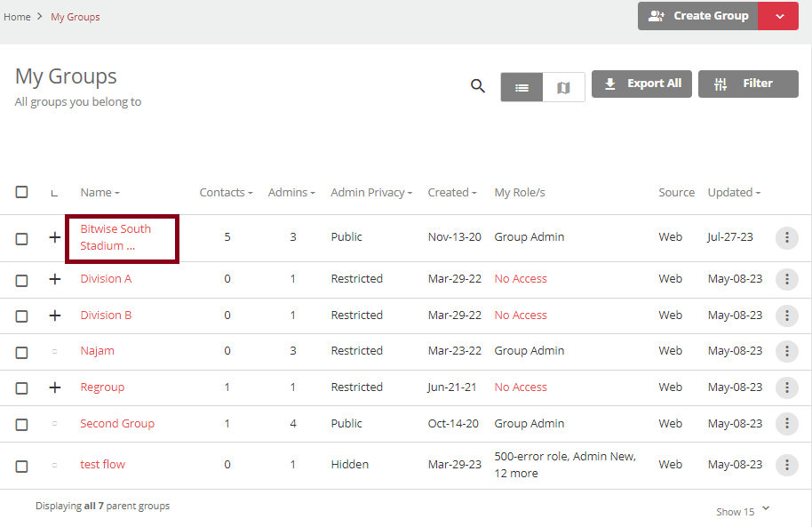812x527 pixels.
Task: Sort by the Contacts column
Action: (x=226, y=192)
